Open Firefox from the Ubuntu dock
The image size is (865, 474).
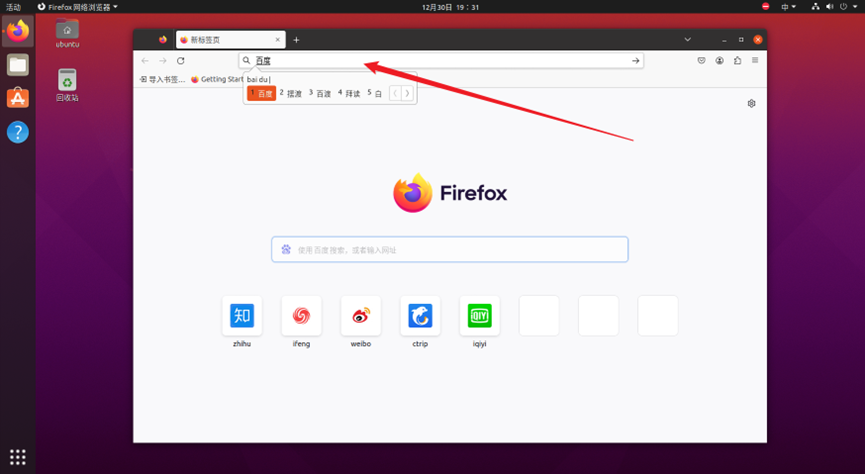[18, 31]
